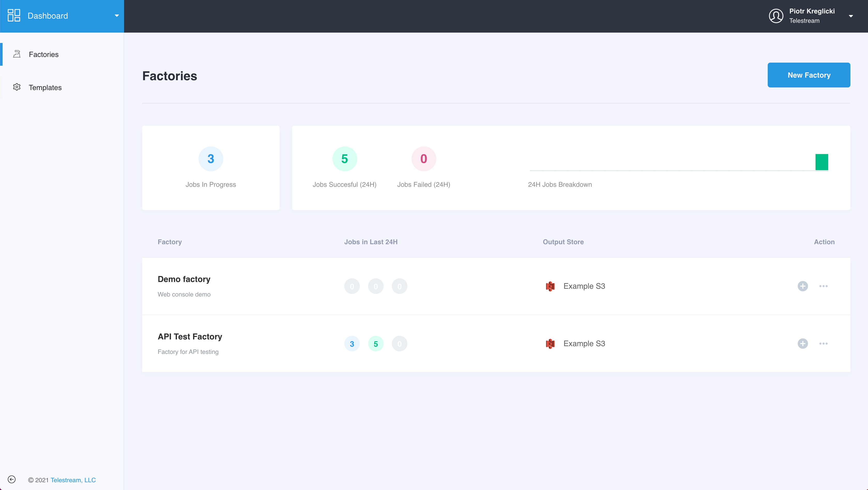Click the Output Store column header
Image resolution: width=868 pixels, height=490 pixels.
pyautogui.click(x=563, y=242)
